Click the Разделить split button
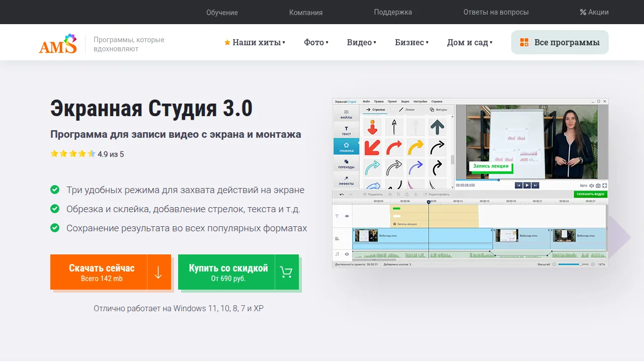 pyautogui.click(x=372, y=194)
